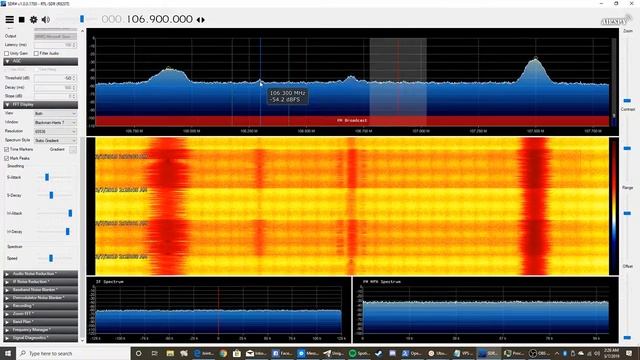Expand the Demodulator Noise Blanker panel
Screen dimensions: 640x360
tap(40, 298)
